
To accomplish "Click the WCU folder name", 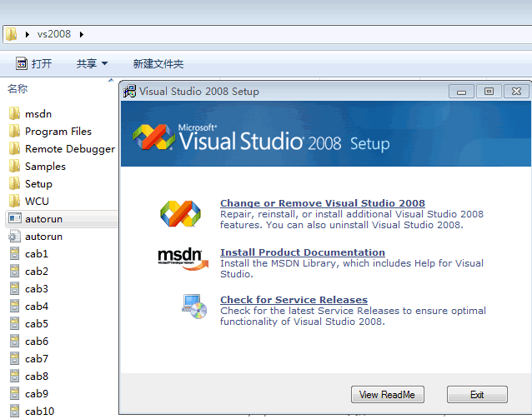I will (37, 201).
